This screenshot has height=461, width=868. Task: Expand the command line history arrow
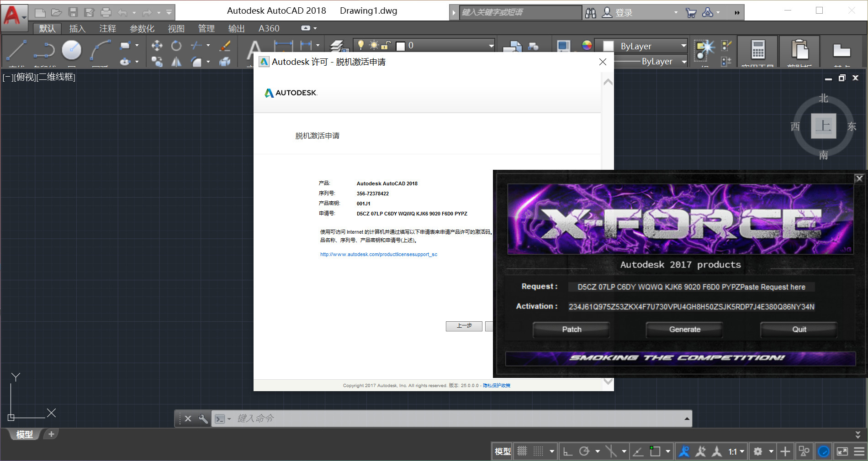click(x=687, y=419)
